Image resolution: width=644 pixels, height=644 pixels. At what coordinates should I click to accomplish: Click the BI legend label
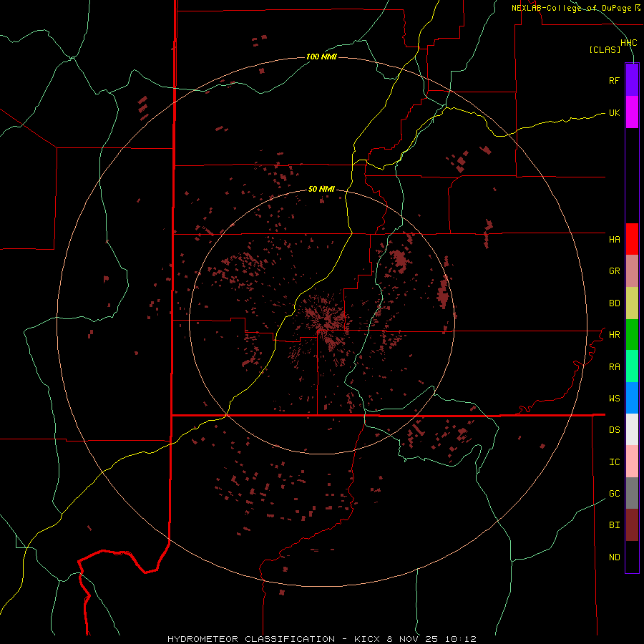coord(614,525)
